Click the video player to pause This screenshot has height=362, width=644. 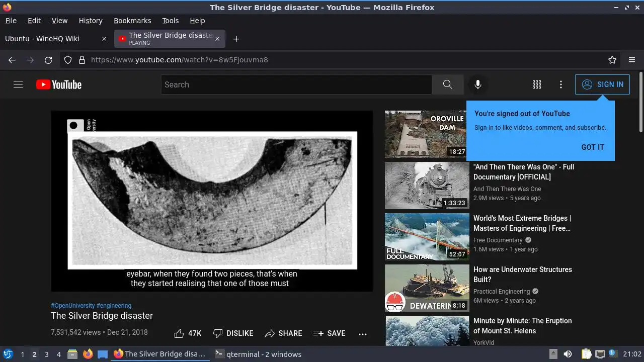point(212,201)
